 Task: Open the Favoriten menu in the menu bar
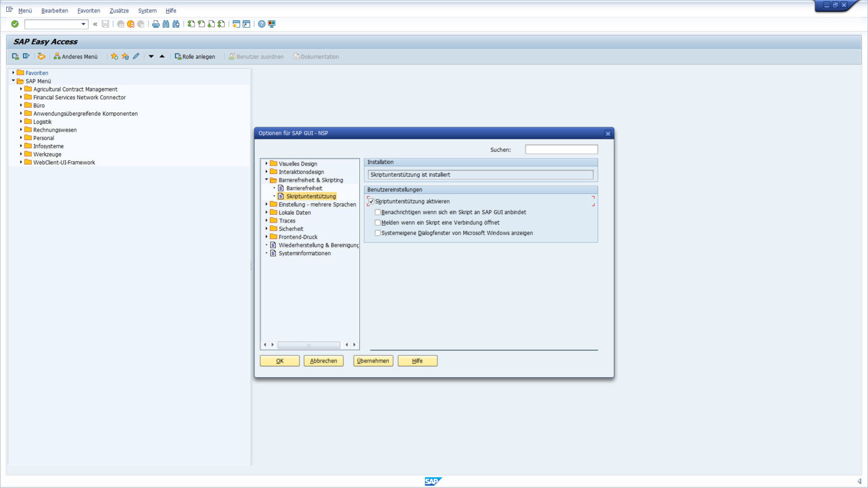click(x=89, y=10)
